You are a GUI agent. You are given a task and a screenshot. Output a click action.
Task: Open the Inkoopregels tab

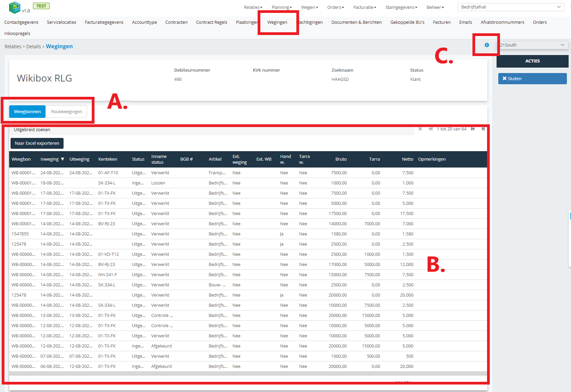17,33
